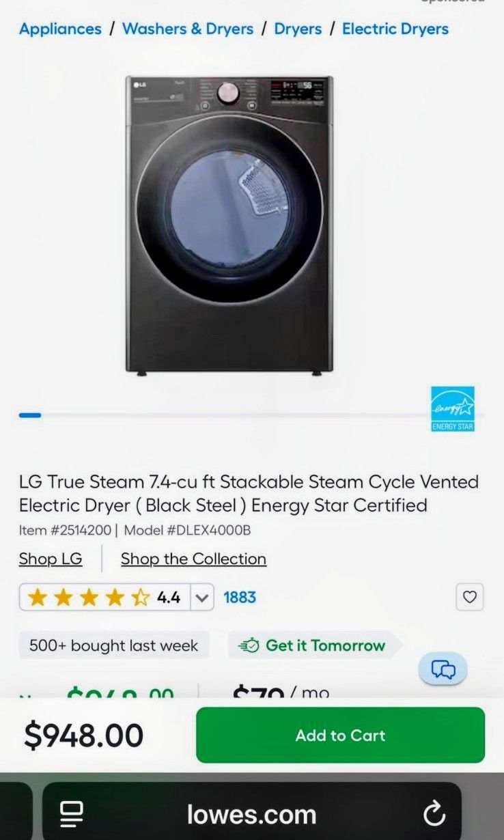
Task: Select the Electric Dryers breadcrumb
Action: tap(395, 29)
